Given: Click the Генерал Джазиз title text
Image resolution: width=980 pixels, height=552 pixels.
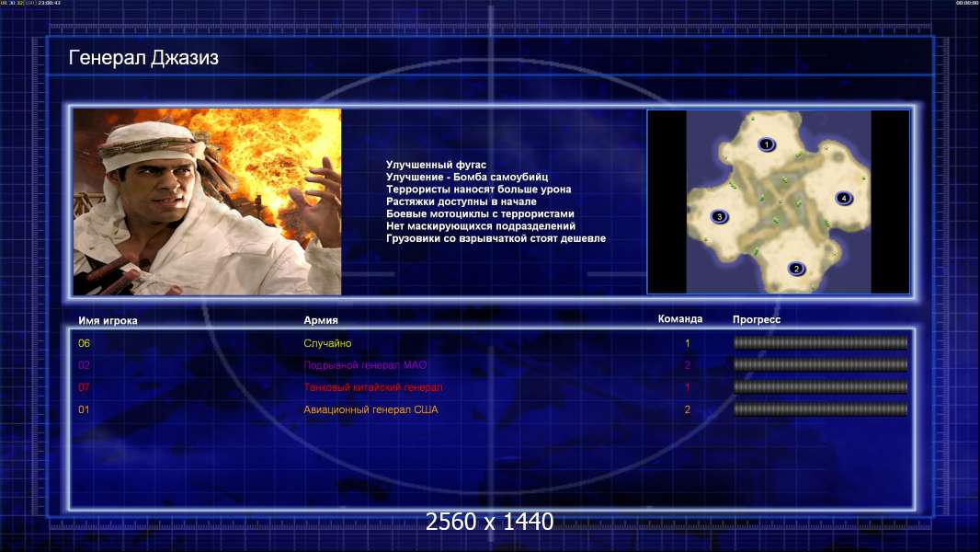Looking at the screenshot, I should [x=143, y=58].
